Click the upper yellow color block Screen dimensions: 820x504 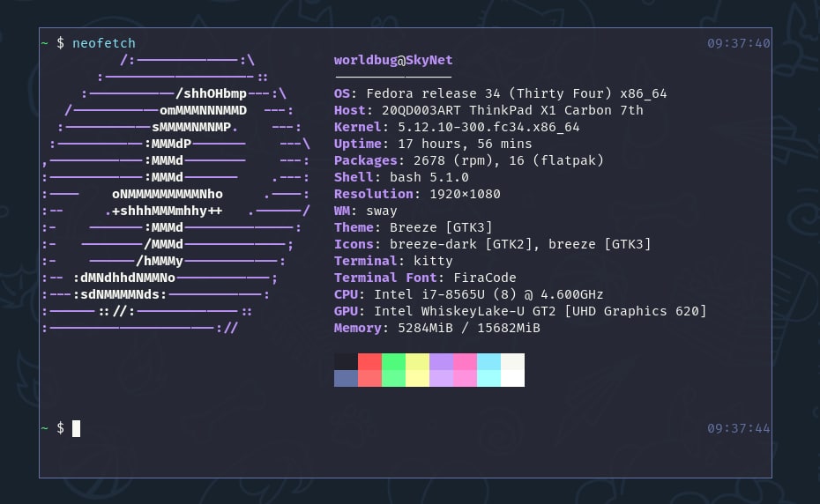click(417, 362)
